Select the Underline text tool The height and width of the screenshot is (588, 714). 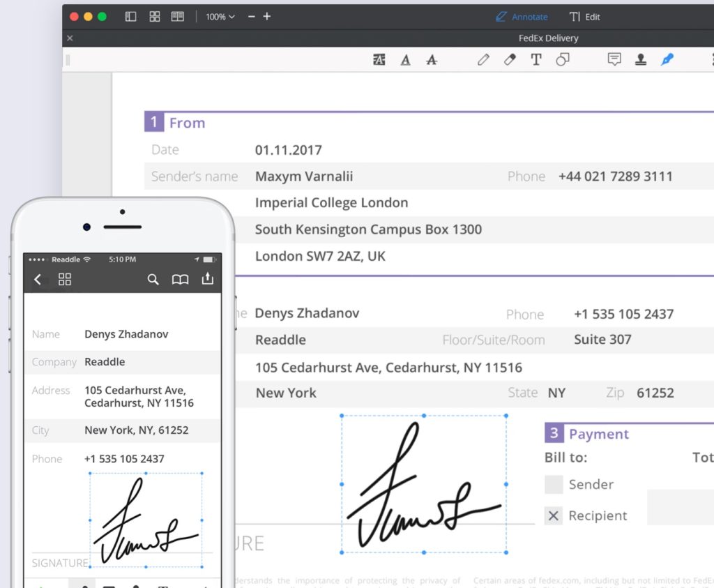pos(405,60)
